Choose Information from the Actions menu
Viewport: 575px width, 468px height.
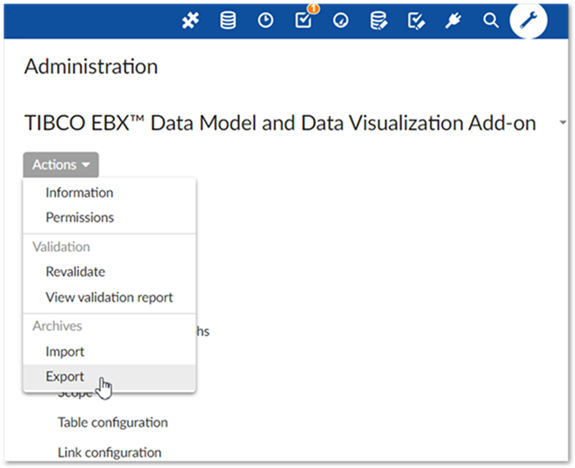[x=109, y=193]
